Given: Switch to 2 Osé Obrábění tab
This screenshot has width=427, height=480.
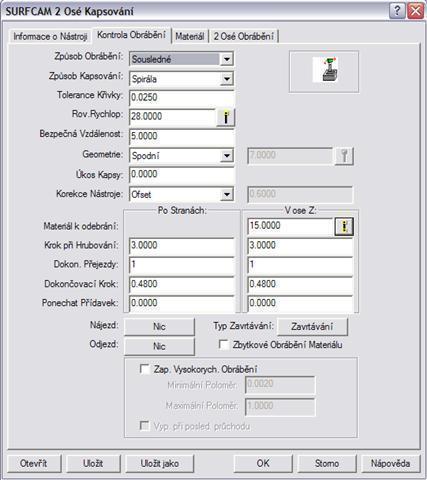Looking at the screenshot, I should click(x=244, y=36).
